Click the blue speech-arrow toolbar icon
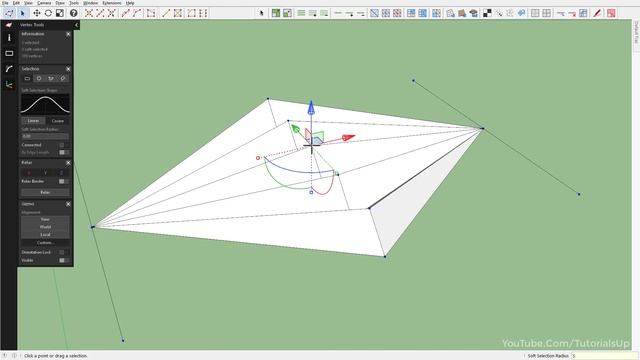This screenshot has width=640, height=360. pyautogui.click(x=521, y=13)
